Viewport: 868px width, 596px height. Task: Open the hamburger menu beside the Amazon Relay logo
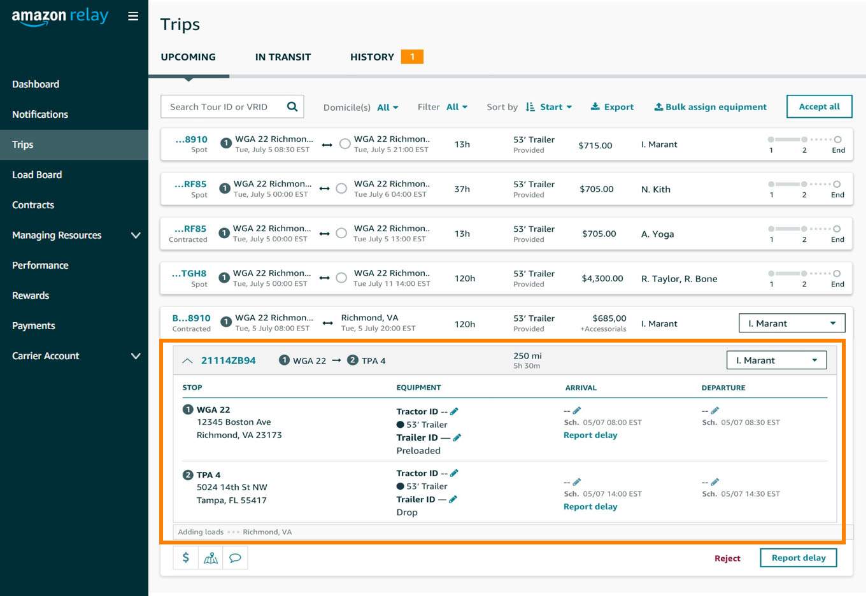(133, 17)
